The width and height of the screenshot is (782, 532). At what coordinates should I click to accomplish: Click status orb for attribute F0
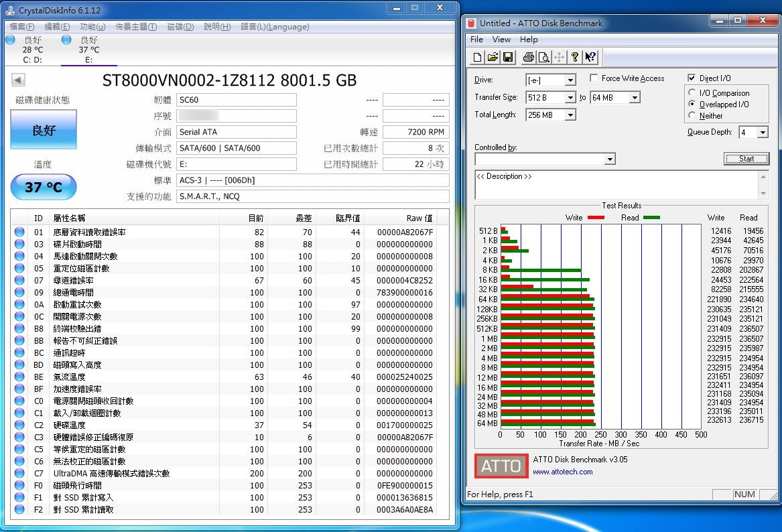coord(19,485)
